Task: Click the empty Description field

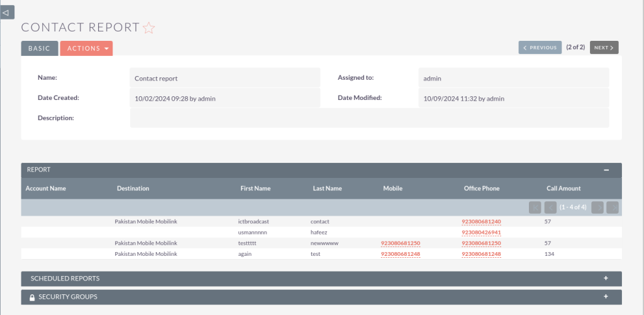Action: click(x=369, y=118)
